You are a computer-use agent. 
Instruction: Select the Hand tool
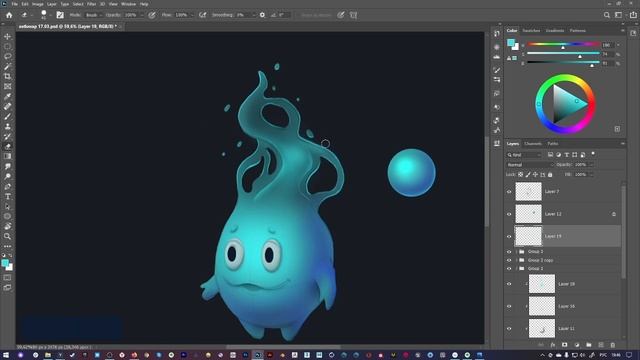7,226
